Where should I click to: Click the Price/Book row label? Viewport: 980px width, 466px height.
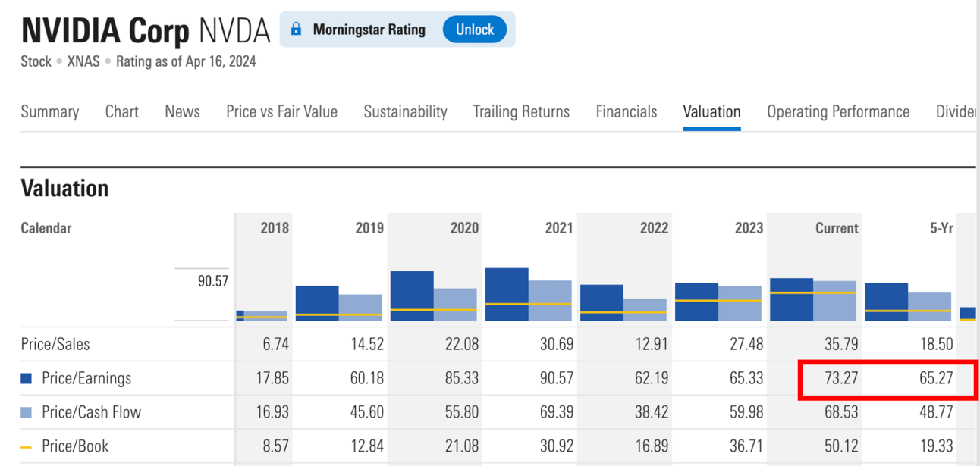tap(75, 446)
